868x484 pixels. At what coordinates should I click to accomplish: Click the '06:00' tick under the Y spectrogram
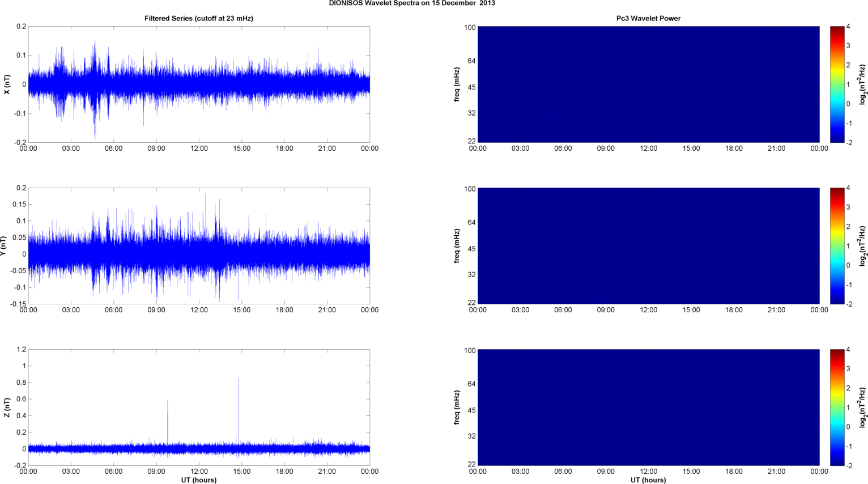point(563,310)
